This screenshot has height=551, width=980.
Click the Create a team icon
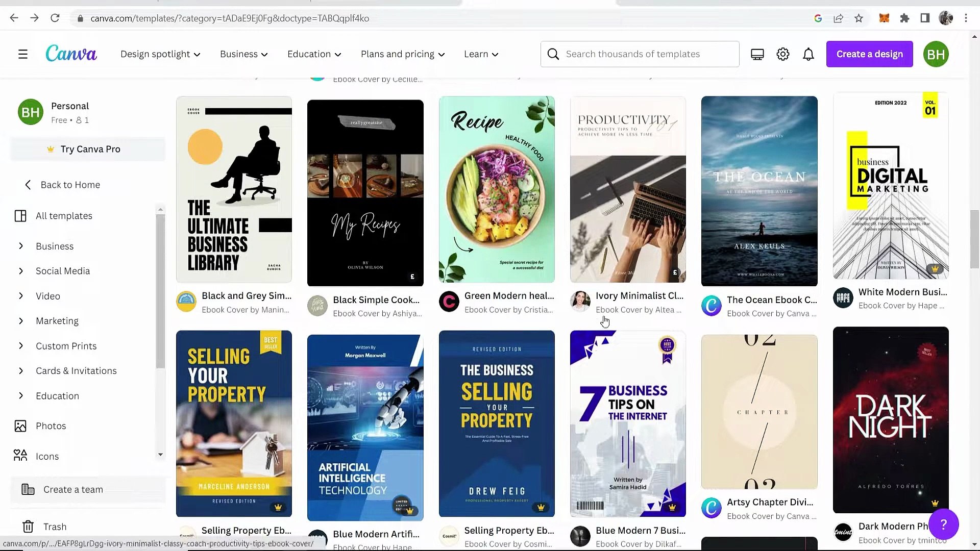(27, 489)
